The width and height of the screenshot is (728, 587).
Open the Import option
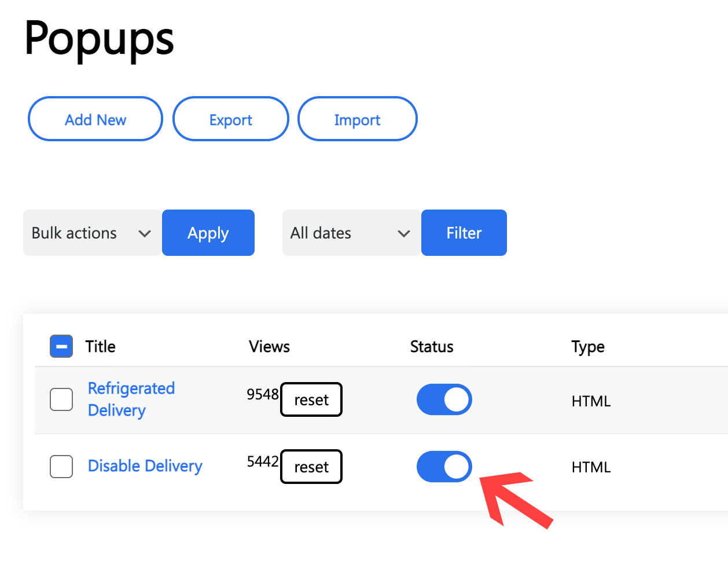(357, 119)
